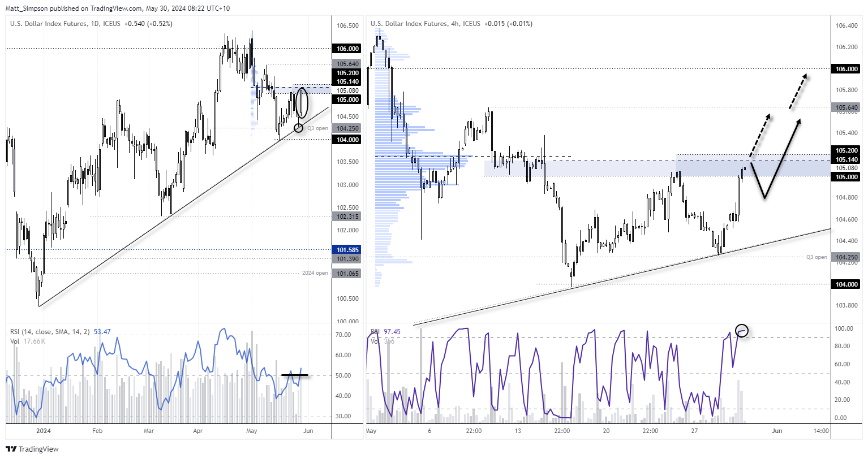The width and height of the screenshot is (868, 459).
Task: Click the 104.400 label on 4h price axis
Action: pyautogui.click(x=846, y=241)
